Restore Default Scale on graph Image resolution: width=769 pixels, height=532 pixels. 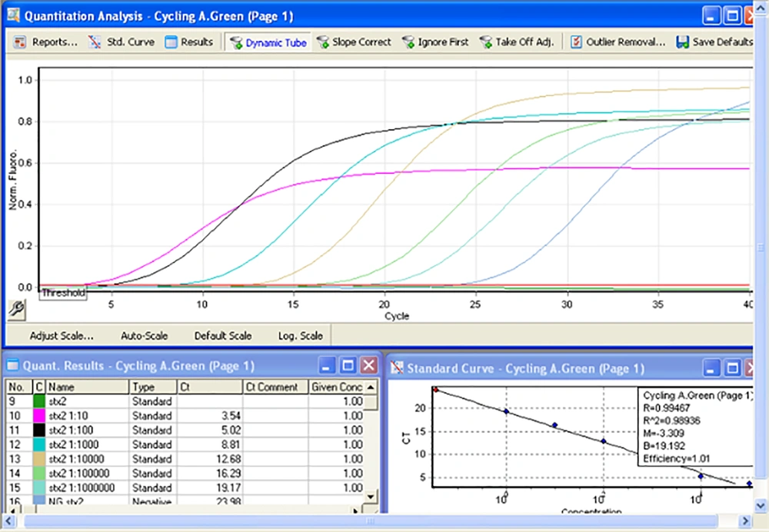pos(223,336)
